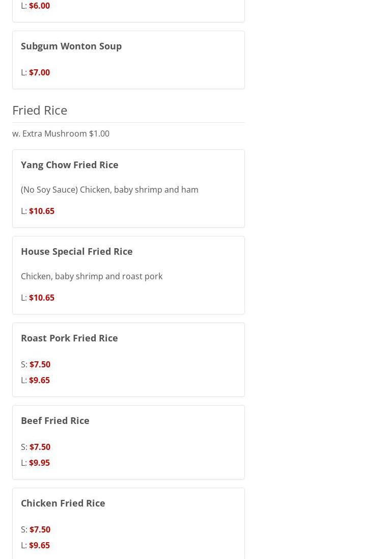392x559 pixels.
Task: Open the Chicken Fried Rice item
Action: click(63, 503)
